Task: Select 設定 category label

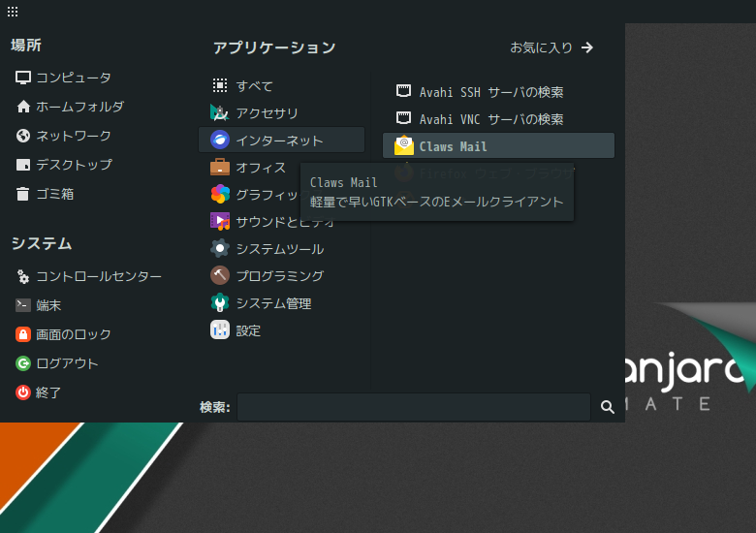Action: point(248,330)
